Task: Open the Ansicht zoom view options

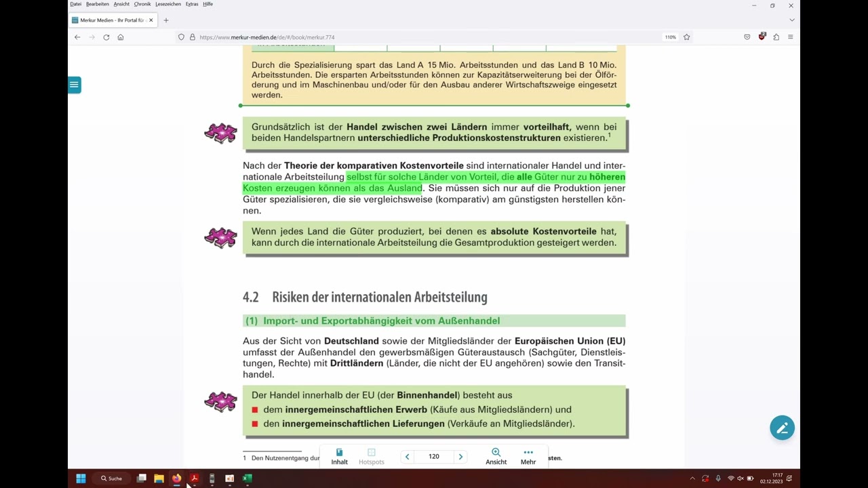Action: click(496, 456)
